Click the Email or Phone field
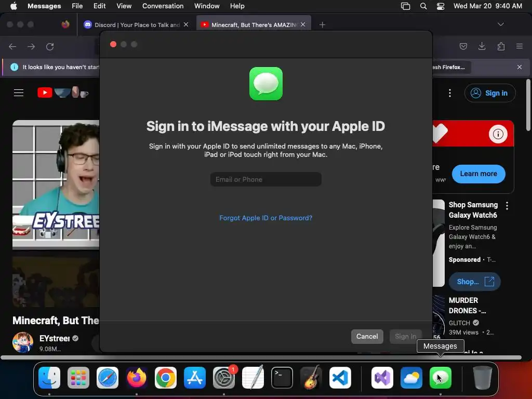Viewport: 532px width, 399px height. pyautogui.click(x=265, y=179)
